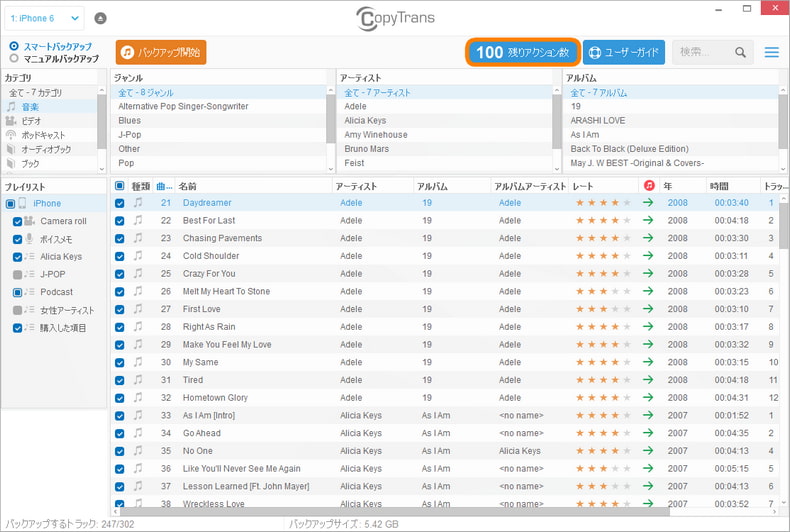Image resolution: width=790 pixels, height=532 pixels.
Task: Select the ボイスメモ playlist
Action: pos(56,239)
